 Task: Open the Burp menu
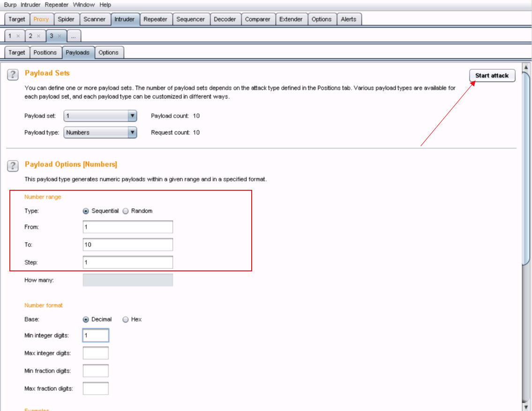point(10,5)
